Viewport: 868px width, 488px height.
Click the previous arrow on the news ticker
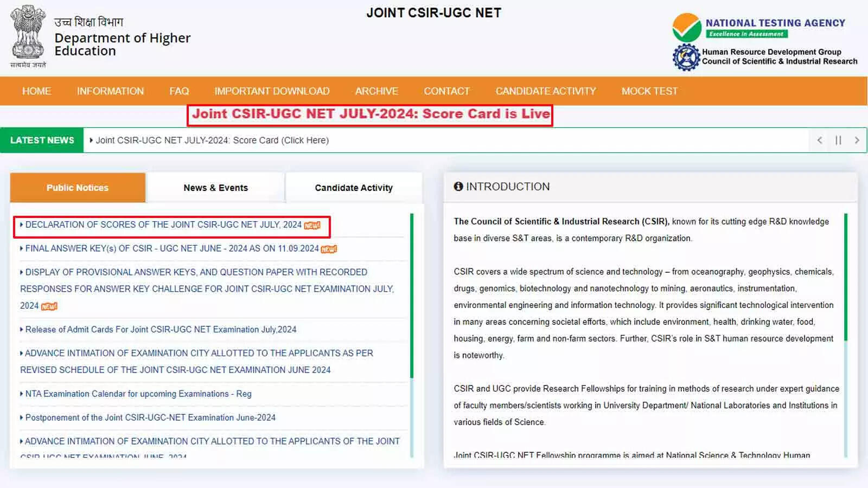click(820, 140)
